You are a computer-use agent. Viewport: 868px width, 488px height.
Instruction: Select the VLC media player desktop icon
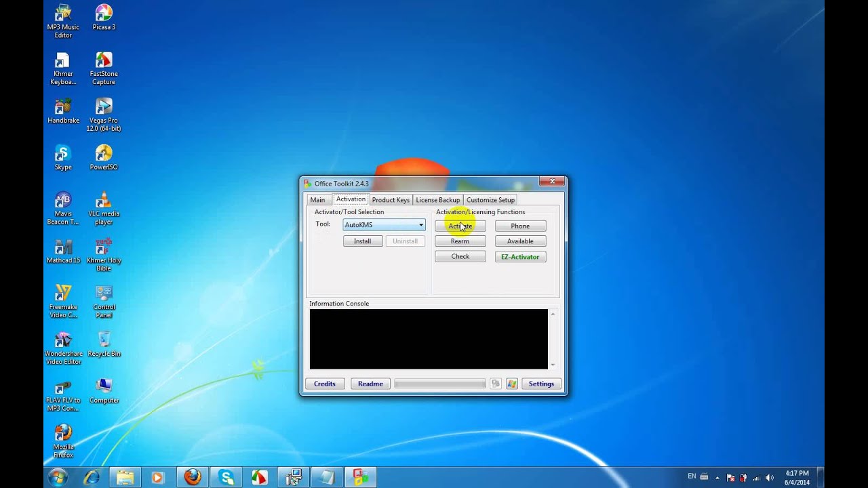104,209
